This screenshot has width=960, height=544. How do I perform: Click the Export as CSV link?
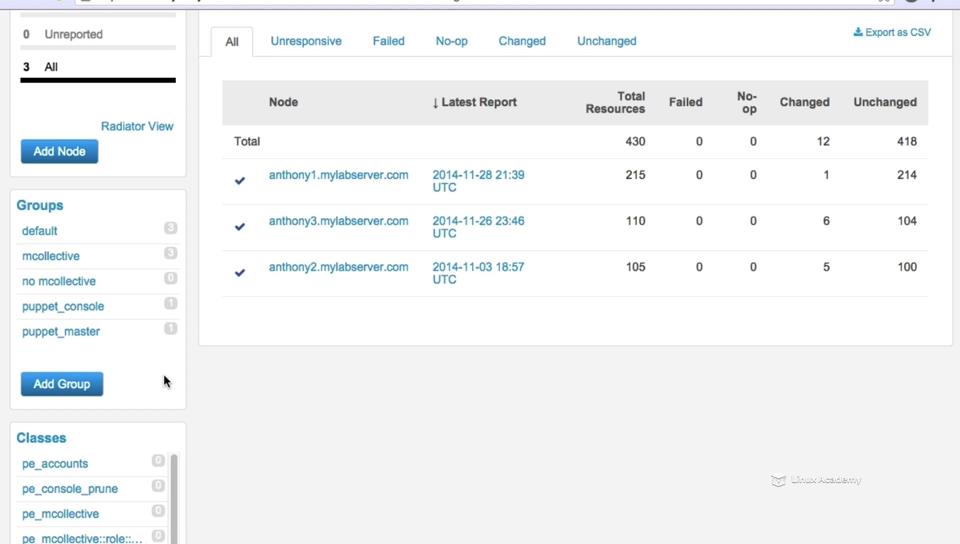tap(892, 32)
